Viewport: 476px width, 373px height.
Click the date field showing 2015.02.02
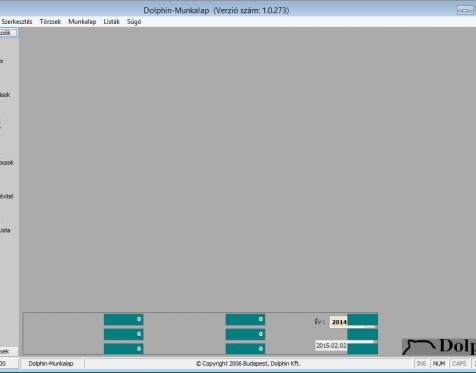click(331, 346)
